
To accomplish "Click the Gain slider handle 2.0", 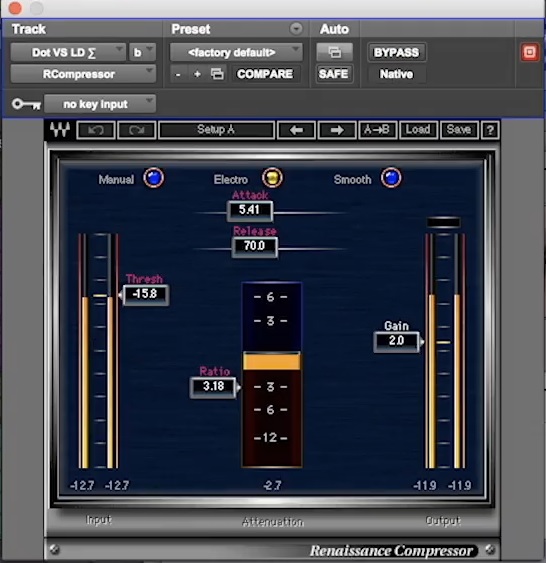I will tap(397, 341).
